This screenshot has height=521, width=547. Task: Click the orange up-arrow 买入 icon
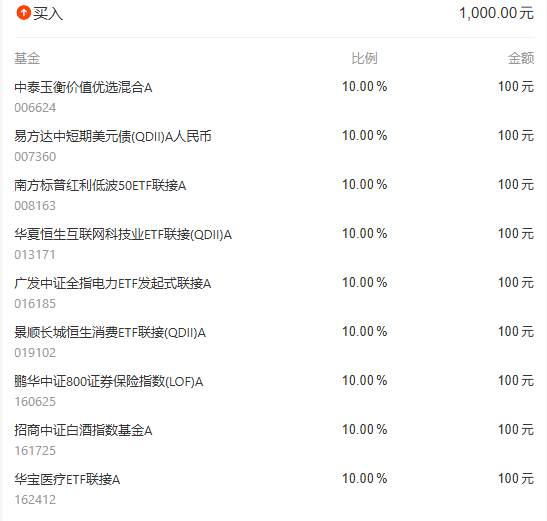click(24, 13)
